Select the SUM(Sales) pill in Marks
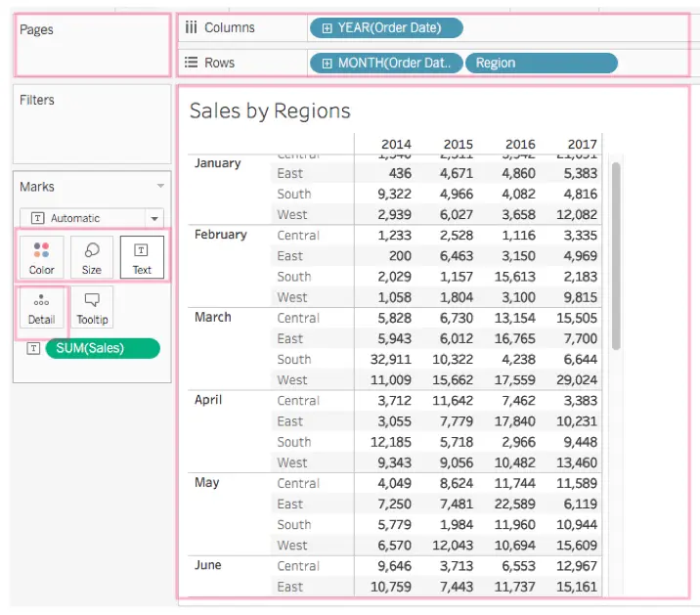 click(x=103, y=348)
